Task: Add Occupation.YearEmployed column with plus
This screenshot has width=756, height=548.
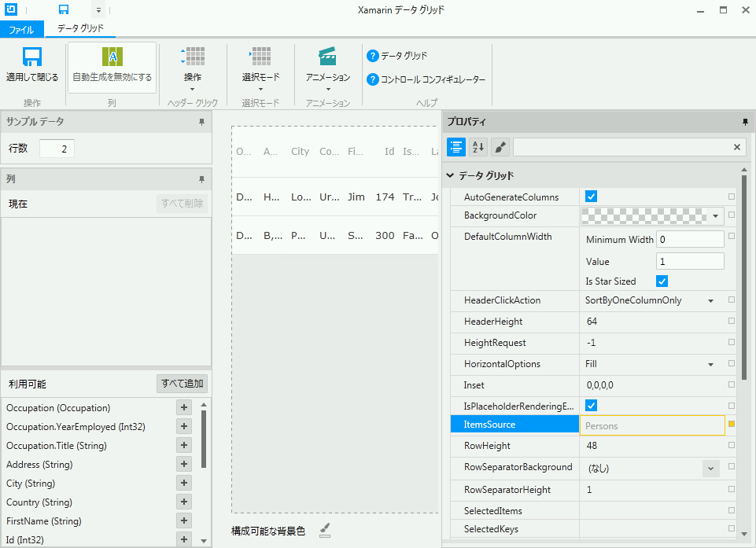Action: (184, 427)
